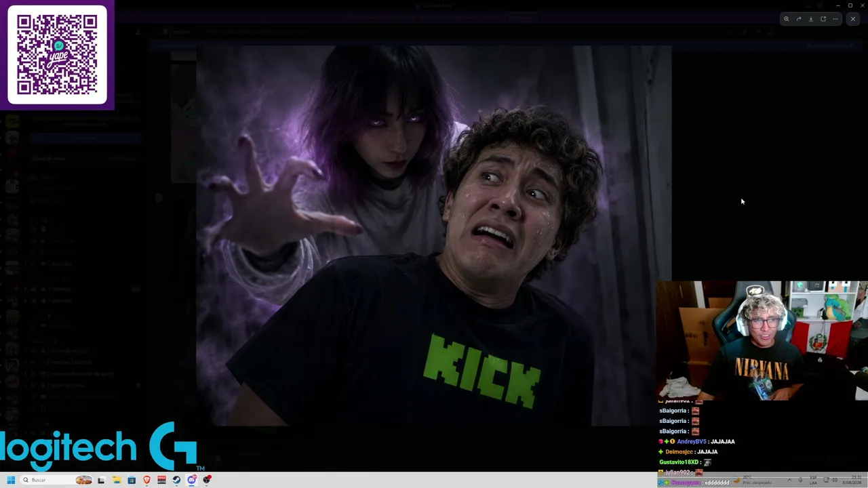Screen dimensions: 868x488
Task: Close the Discord window
Action: click(862, 5)
